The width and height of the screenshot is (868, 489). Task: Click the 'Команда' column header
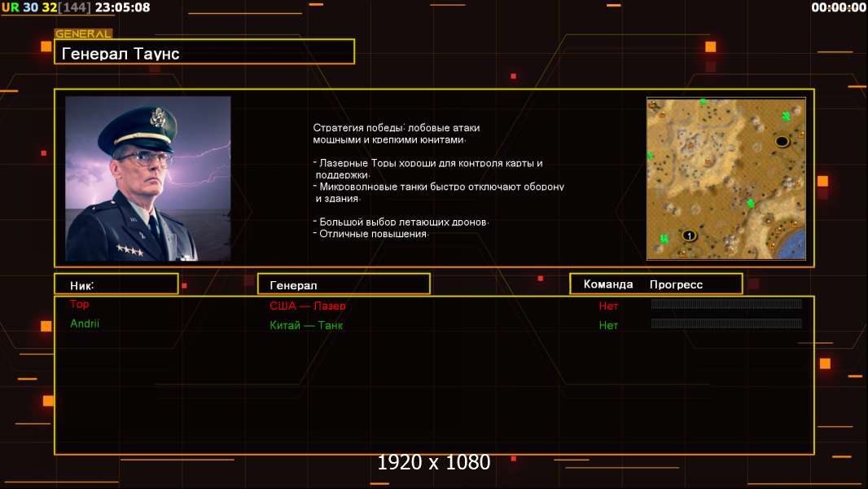click(x=607, y=284)
